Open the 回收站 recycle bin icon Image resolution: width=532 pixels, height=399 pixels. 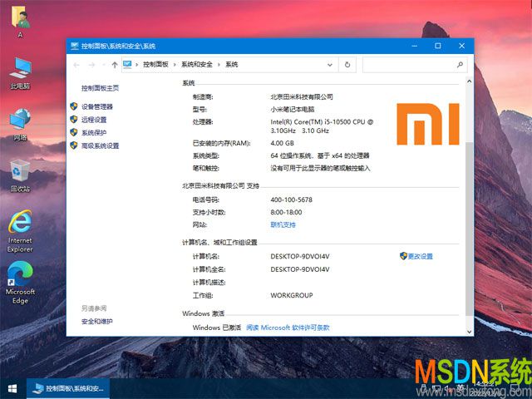tap(20, 175)
